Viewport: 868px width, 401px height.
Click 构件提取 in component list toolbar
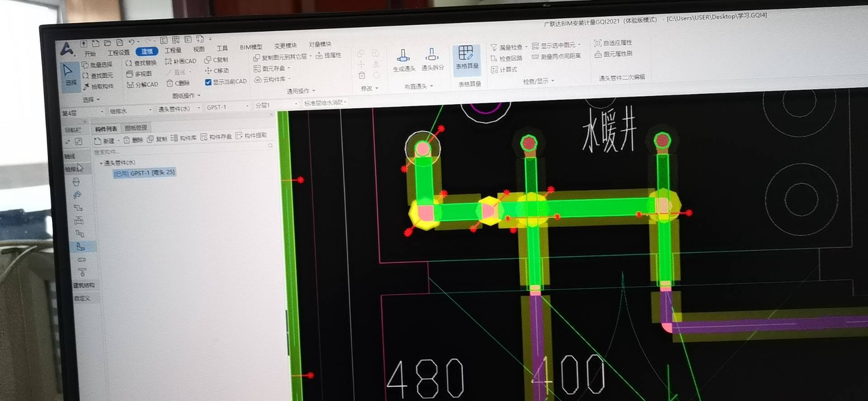251,135
